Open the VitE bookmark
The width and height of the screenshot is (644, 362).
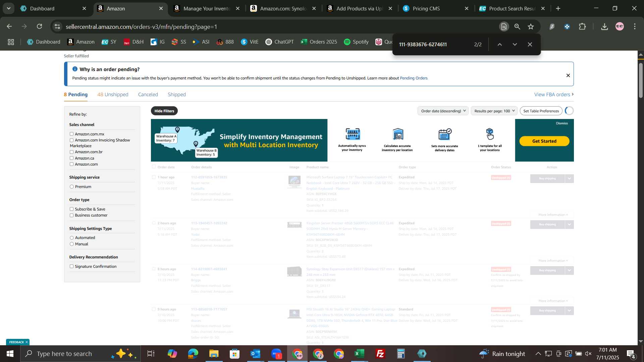point(250,42)
